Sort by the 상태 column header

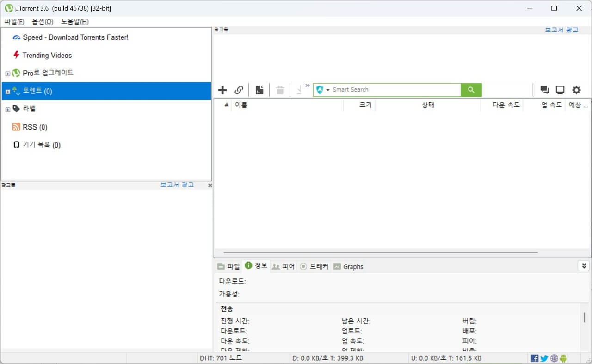pyautogui.click(x=428, y=105)
